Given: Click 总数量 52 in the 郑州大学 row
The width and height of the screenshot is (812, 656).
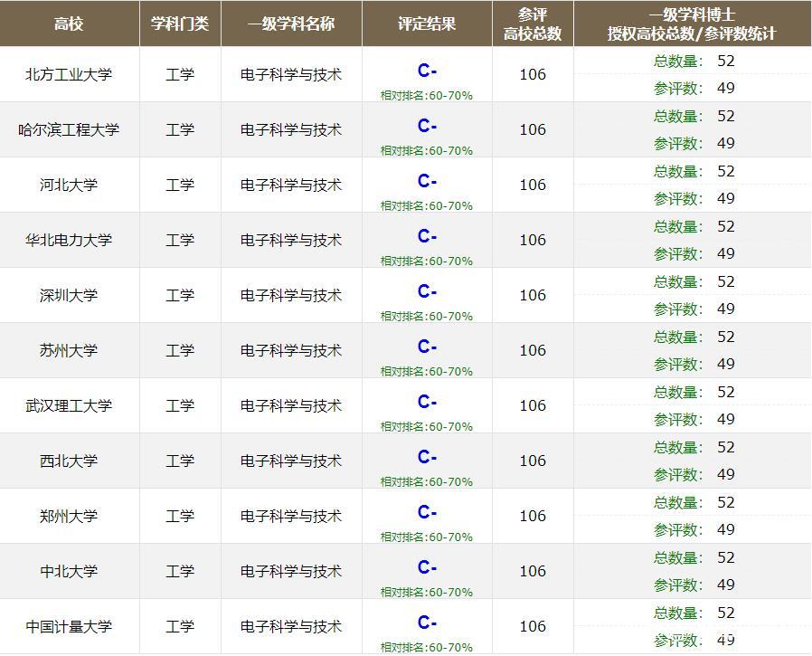Looking at the screenshot, I should tap(694, 502).
